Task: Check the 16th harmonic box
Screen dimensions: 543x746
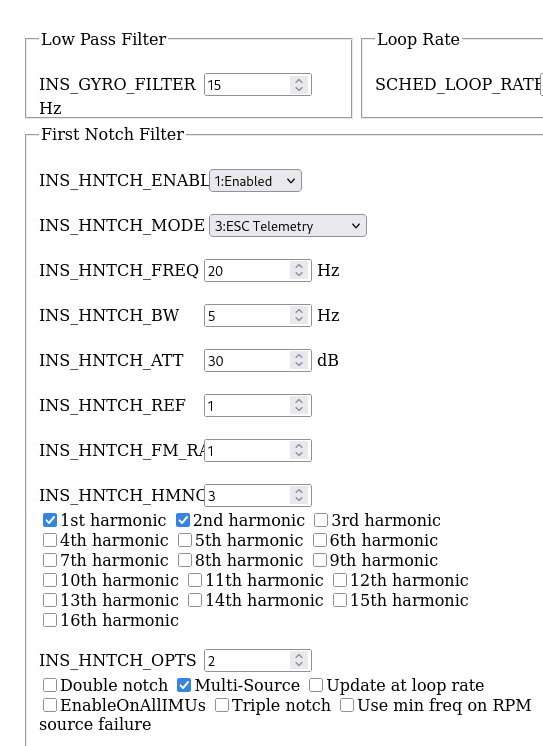Action: 50,620
